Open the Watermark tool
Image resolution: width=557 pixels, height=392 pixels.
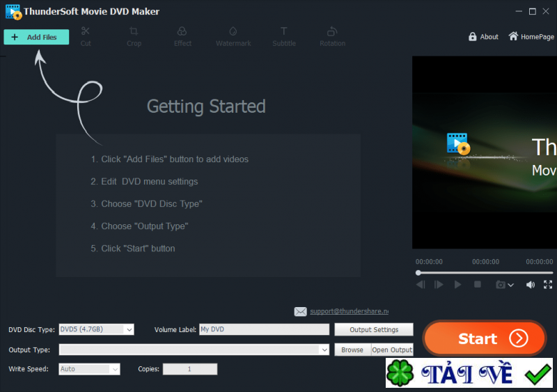tap(233, 36)
